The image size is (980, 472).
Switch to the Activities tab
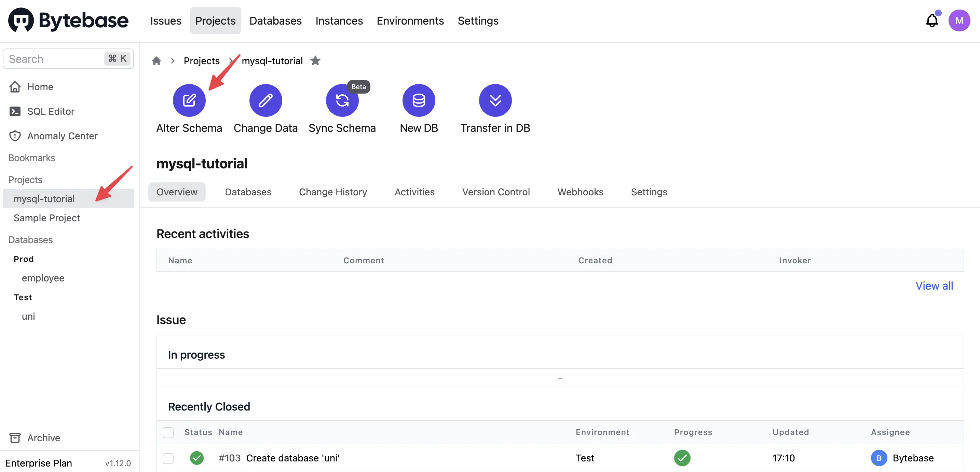(x=414, y=192)
